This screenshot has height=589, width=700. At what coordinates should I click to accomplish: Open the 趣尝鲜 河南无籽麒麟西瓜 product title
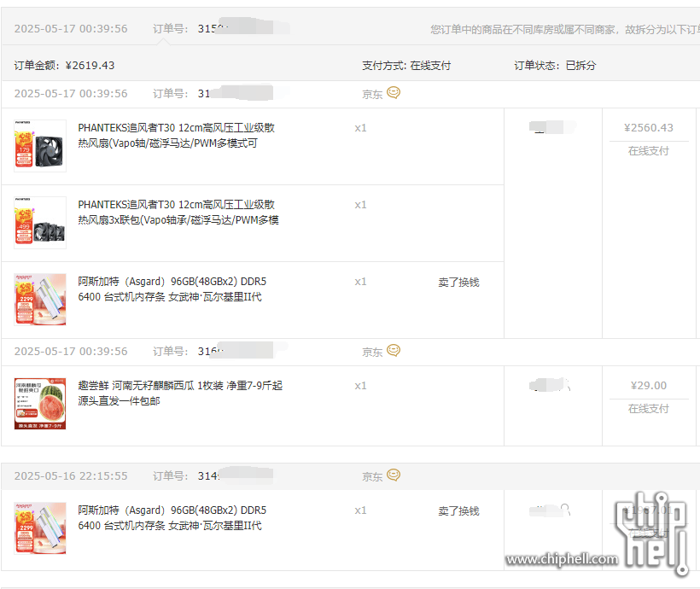(180, 393)
